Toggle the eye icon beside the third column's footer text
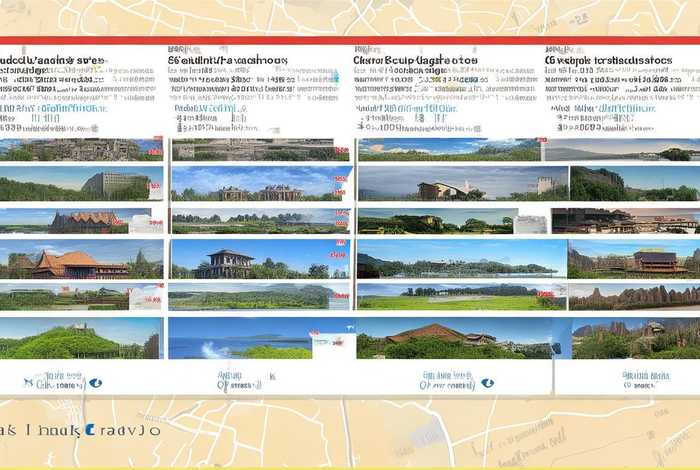Screen dimensions: 700x470 (x=488, y=383)
